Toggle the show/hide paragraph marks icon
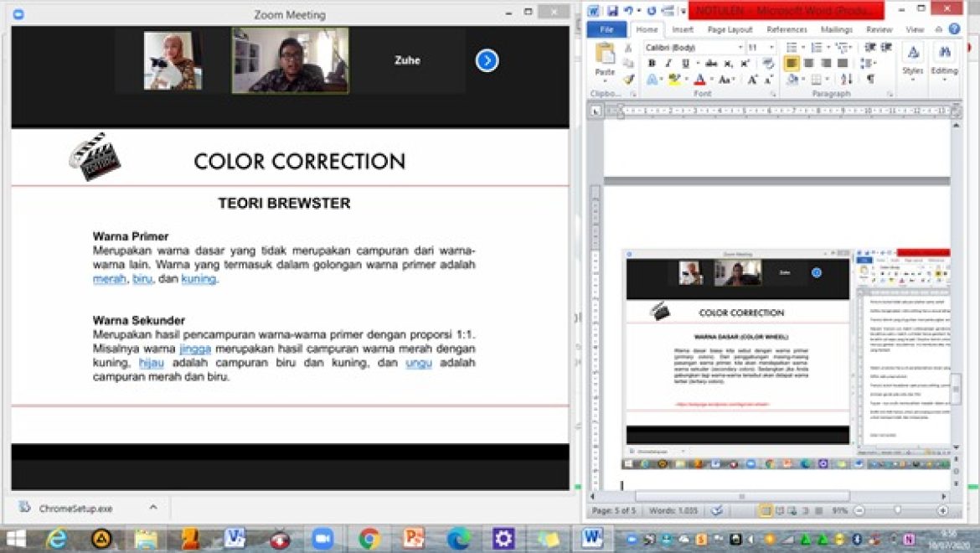The width and height of the screenshot is (980, 553). (870, 79)
